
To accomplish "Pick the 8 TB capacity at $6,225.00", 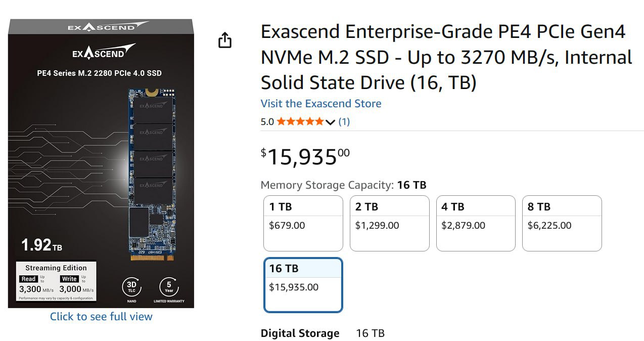I will click(x=562, y=223).
